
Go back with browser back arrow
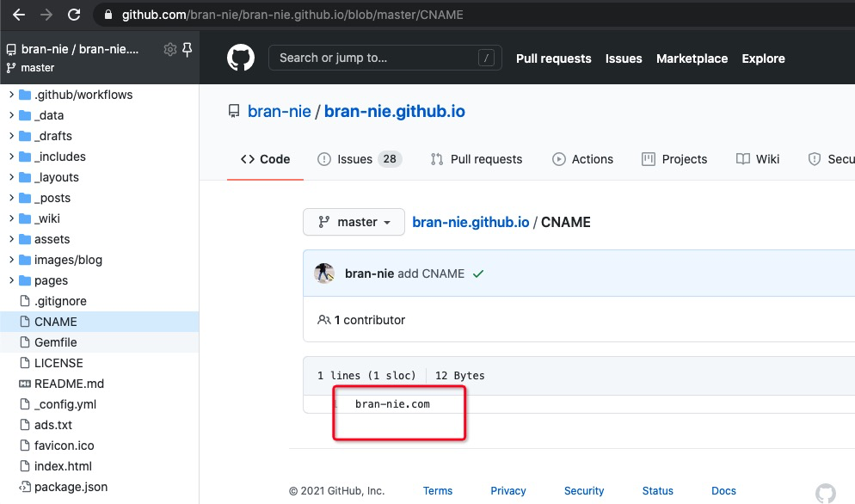[x=19, y=15]
